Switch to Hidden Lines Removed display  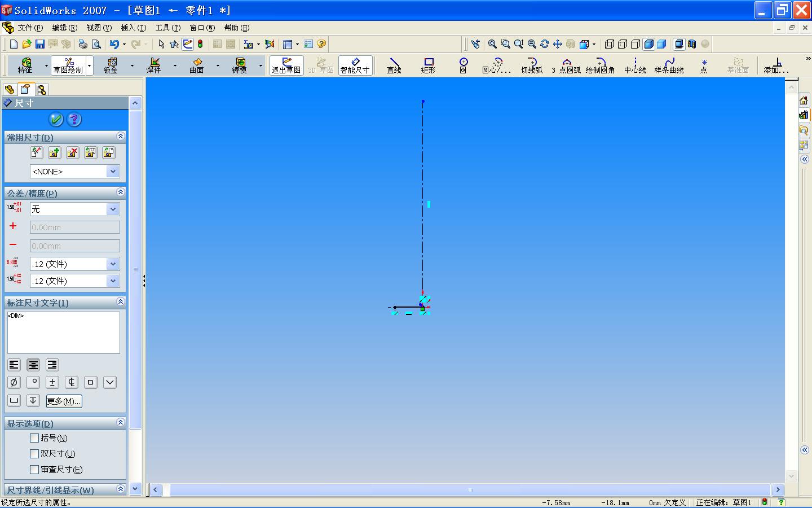tap(636, 44)
